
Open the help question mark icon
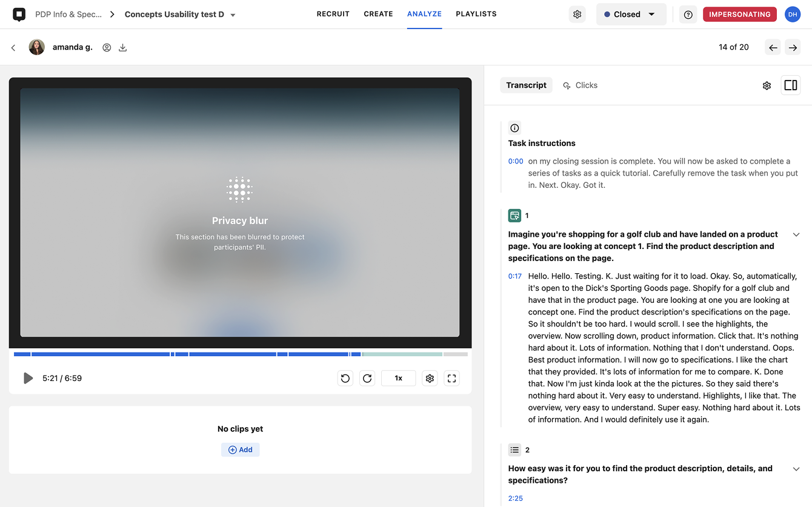(x=688, y=15)
